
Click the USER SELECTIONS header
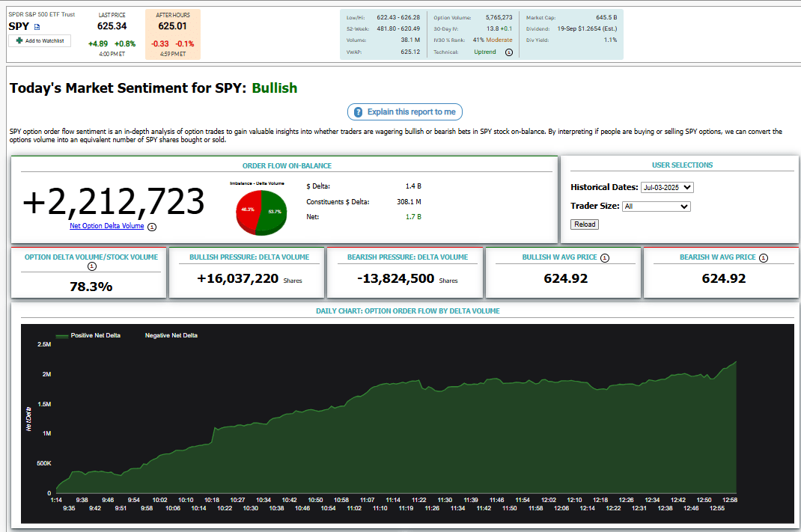tap(682, 165)
